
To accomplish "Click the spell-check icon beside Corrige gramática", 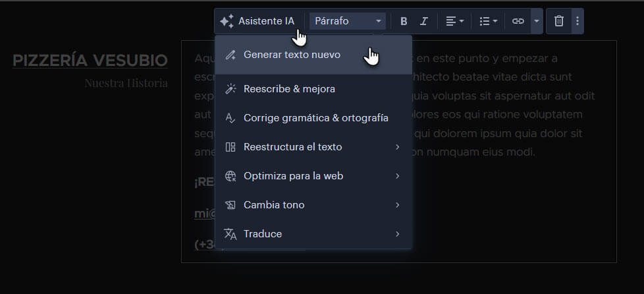I will (230, 118).
